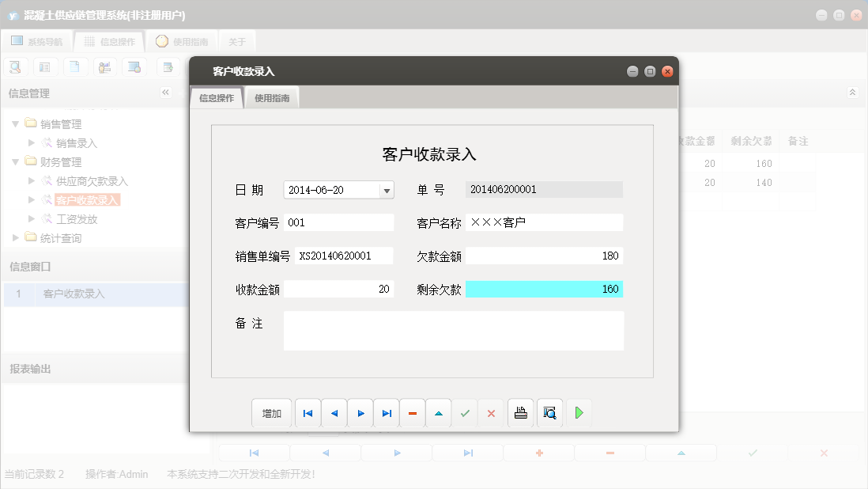Edit the record via the blue triangle icon

pos(439,412)
